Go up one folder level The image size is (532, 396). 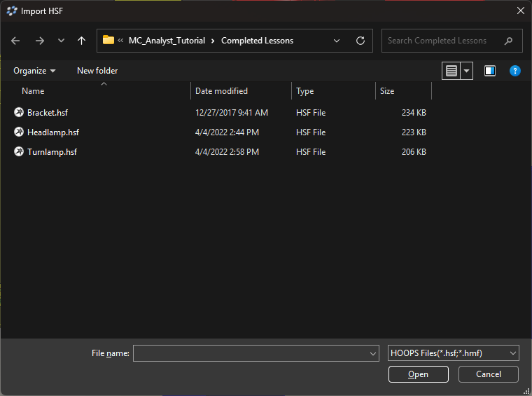point(81,41)
